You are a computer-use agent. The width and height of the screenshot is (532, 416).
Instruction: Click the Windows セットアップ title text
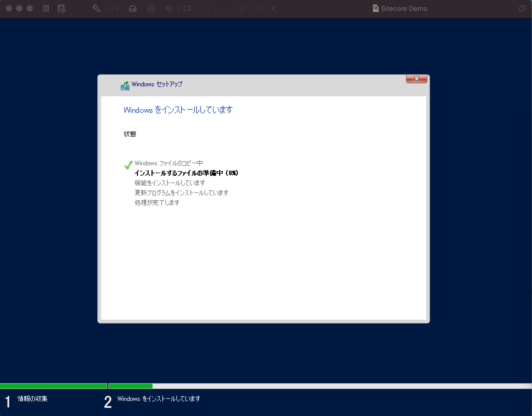pyautogui.click(x=157, y=84)
